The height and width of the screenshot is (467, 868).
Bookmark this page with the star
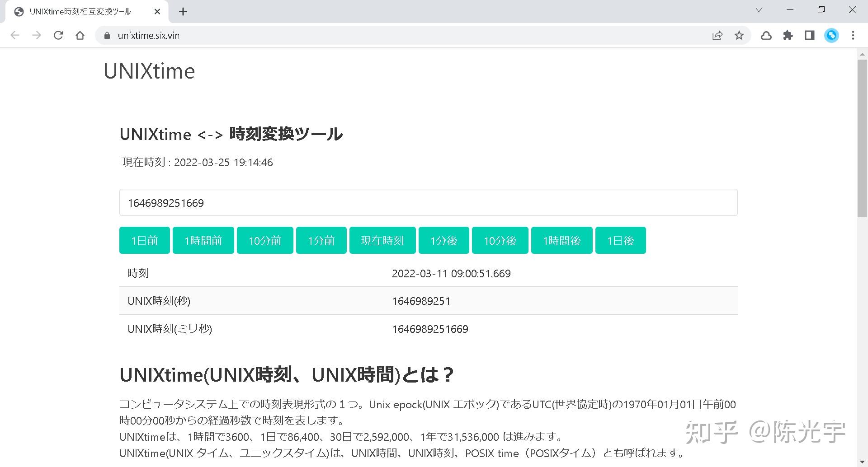point(739,35)
